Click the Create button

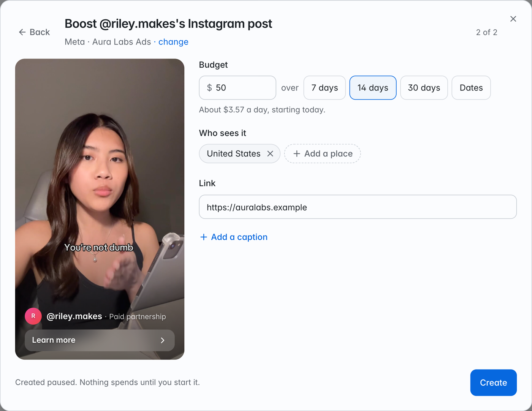pos(493,383)
